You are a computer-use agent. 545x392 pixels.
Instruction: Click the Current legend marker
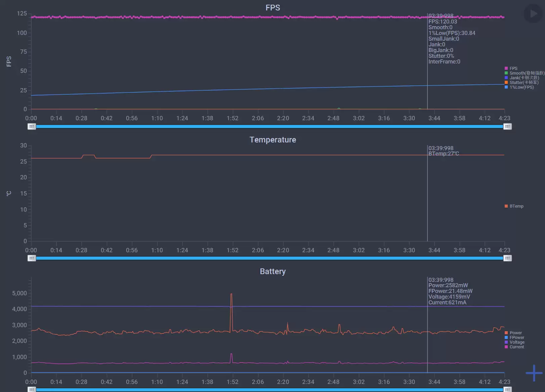coord(507,347)
